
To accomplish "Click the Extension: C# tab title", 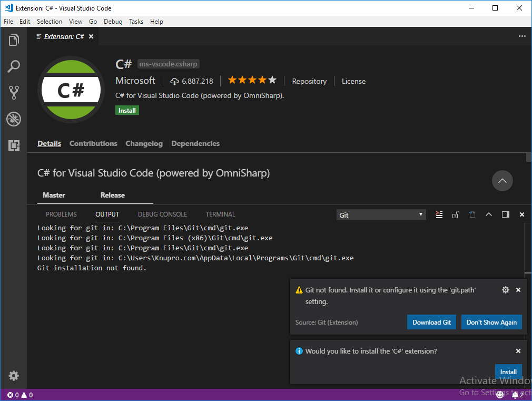I will click(64, 36).
